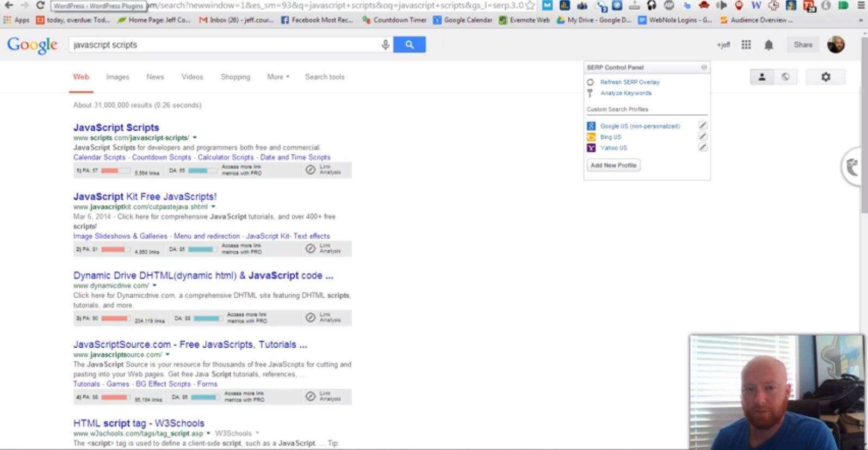This screenshot has height=450, width=868.
Task: Select the Bing US search profile
Action: (610, 137)
